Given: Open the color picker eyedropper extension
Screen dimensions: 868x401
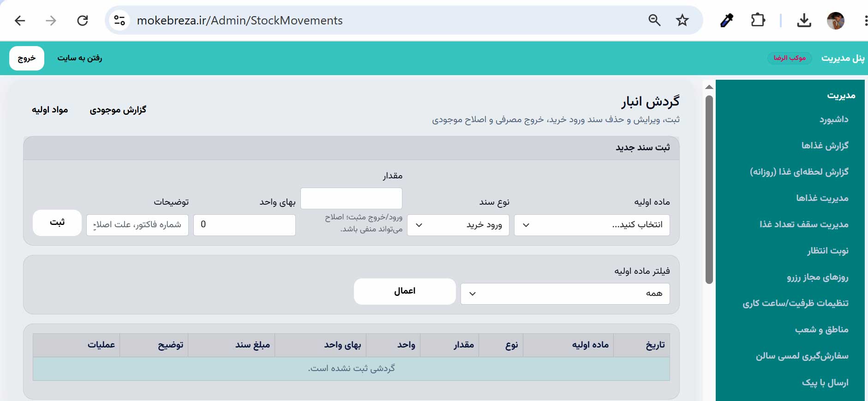Looking at the screenshot, I should 727,20.
